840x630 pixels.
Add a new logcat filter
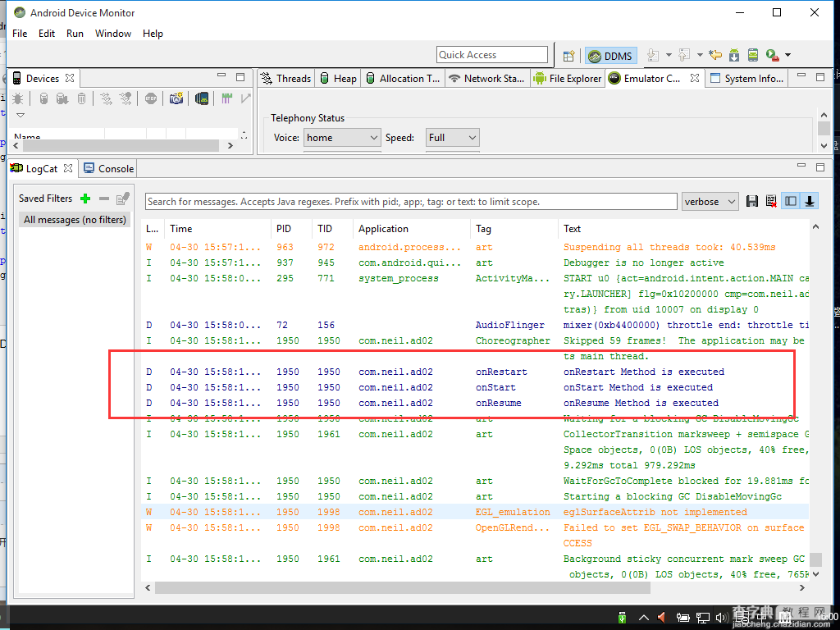click(85, 199)
